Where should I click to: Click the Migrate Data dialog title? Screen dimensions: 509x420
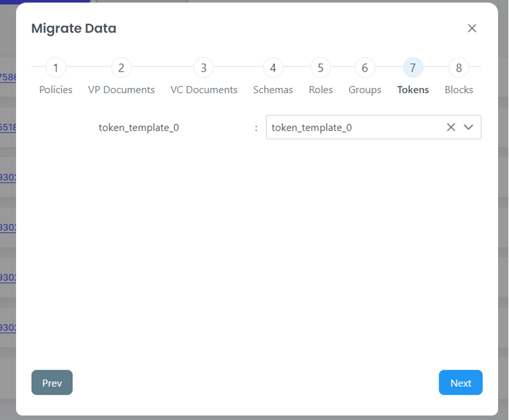click(73, 28)
